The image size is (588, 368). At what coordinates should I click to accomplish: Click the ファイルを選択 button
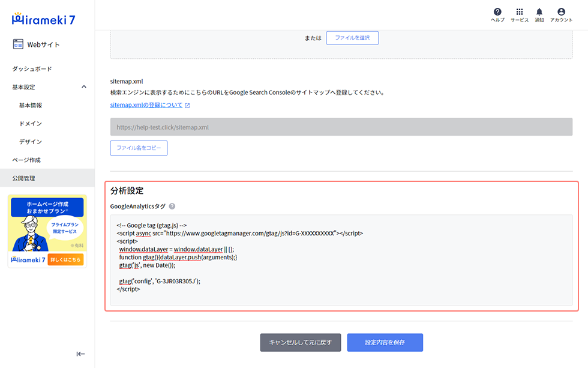click(352, 38)
